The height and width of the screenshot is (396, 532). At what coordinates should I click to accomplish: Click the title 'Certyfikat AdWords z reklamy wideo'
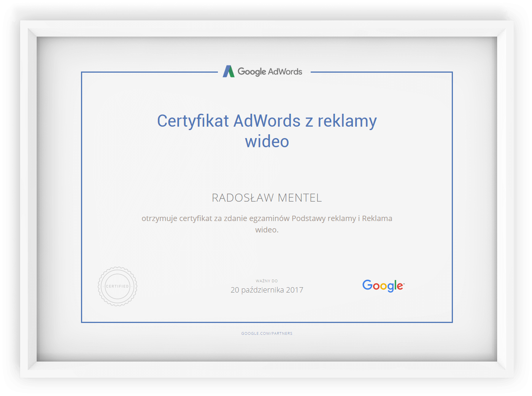(267, 131)
